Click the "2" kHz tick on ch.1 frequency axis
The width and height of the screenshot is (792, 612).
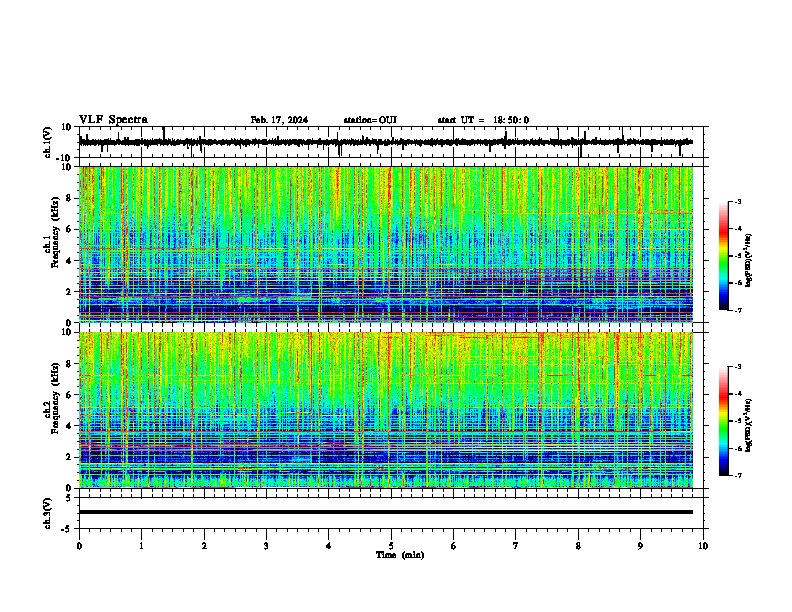(69, 291)
